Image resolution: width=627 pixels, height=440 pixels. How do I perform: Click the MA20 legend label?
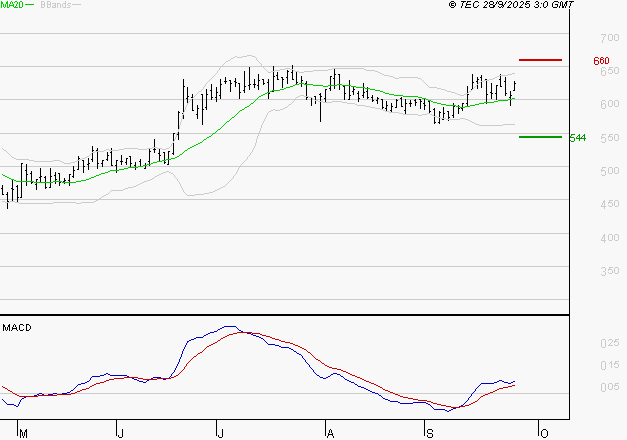click(x=12, y=6)
